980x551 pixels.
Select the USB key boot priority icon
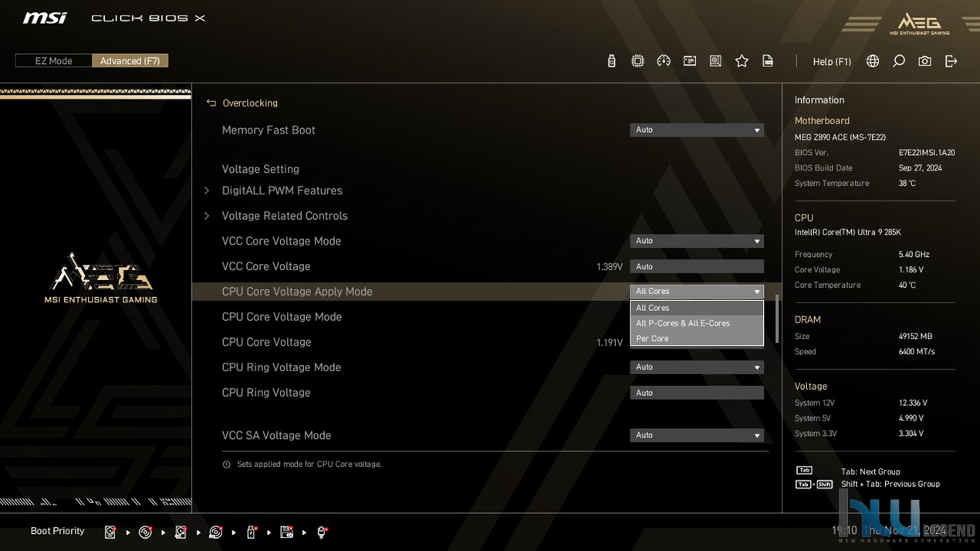click(x=252, y=532)
